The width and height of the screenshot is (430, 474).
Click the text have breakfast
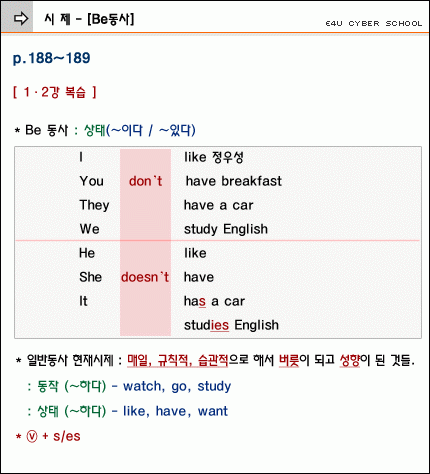pos(234,181)
